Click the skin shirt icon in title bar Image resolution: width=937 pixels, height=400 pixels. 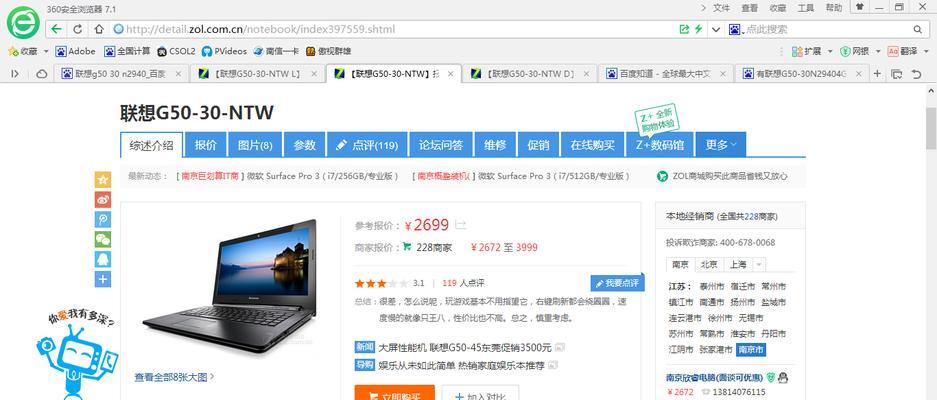click(x=859, y=7)
